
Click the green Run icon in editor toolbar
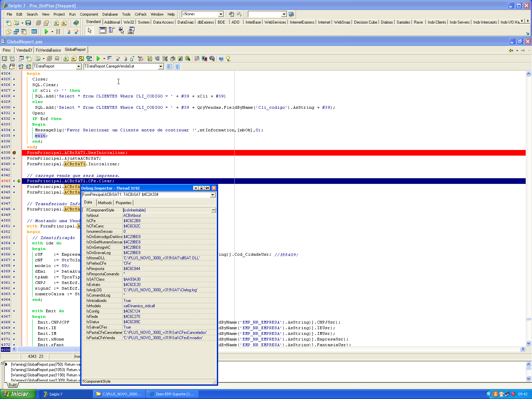point(98,59)
